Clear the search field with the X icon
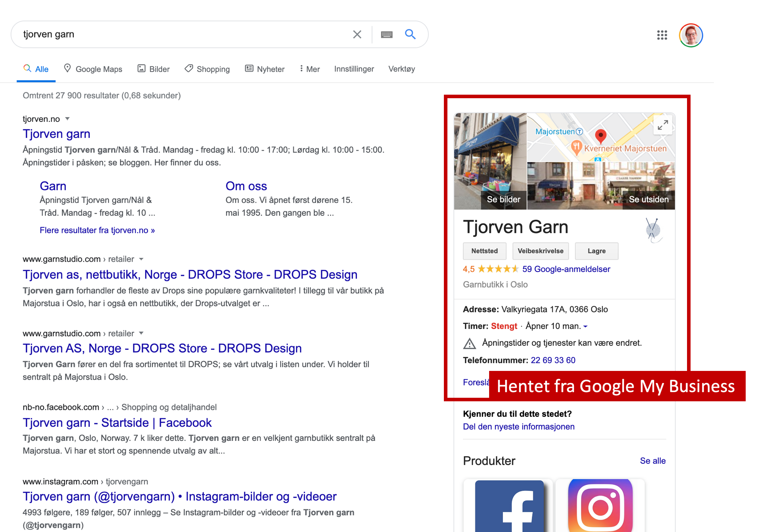The height and width of the screenshot is (532, 757). (x=357, y=34)
